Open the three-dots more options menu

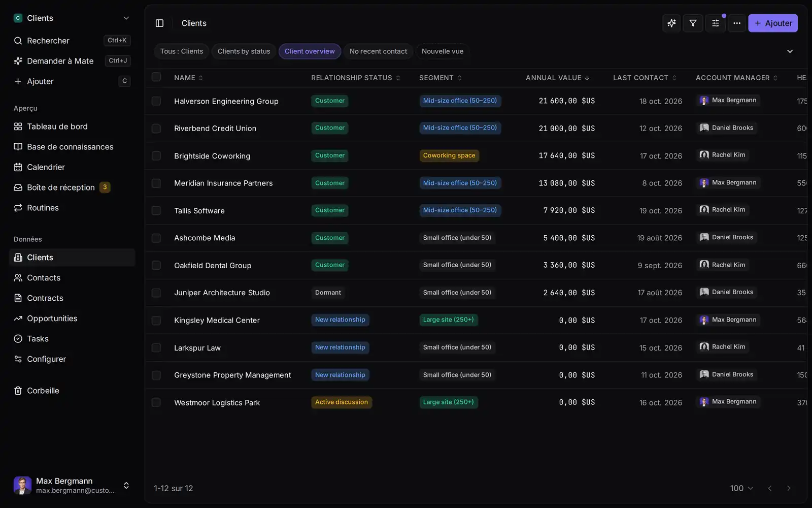[736, 23]
